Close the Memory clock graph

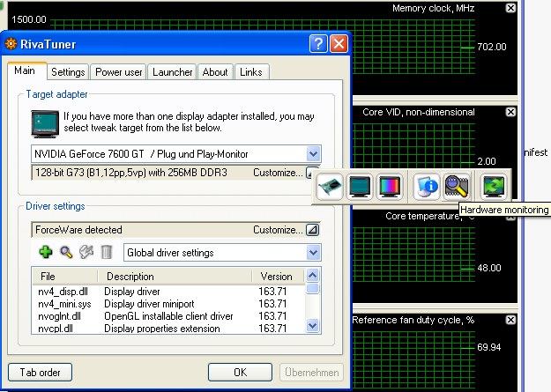[x=510, y=8]
